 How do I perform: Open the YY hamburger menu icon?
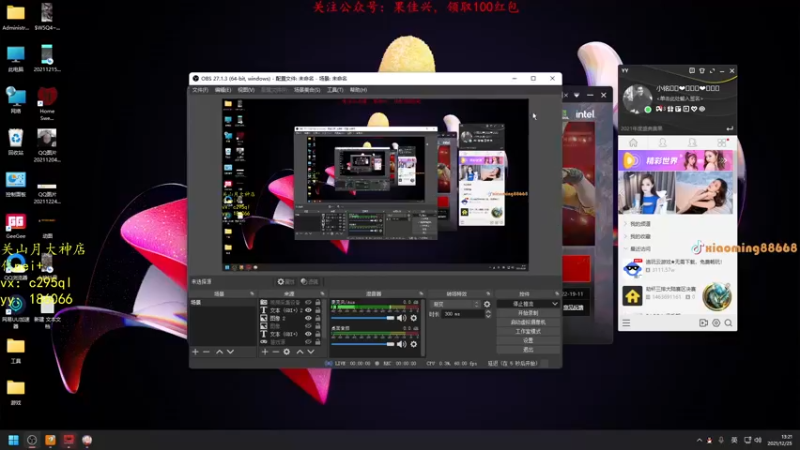pos(626,323)
